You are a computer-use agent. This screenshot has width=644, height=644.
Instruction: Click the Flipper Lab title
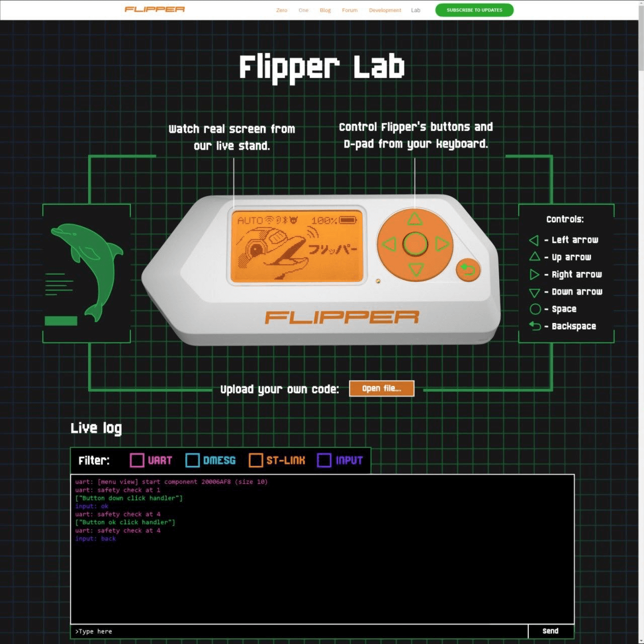coord(322,68)
